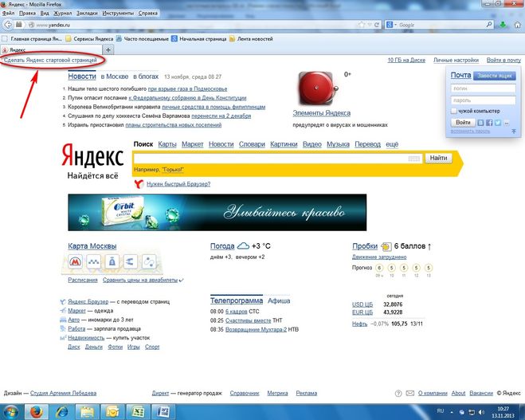Launch Internet Explorer from the taskbar
This screenshot has width=525, height=420.
coord(62,411)
